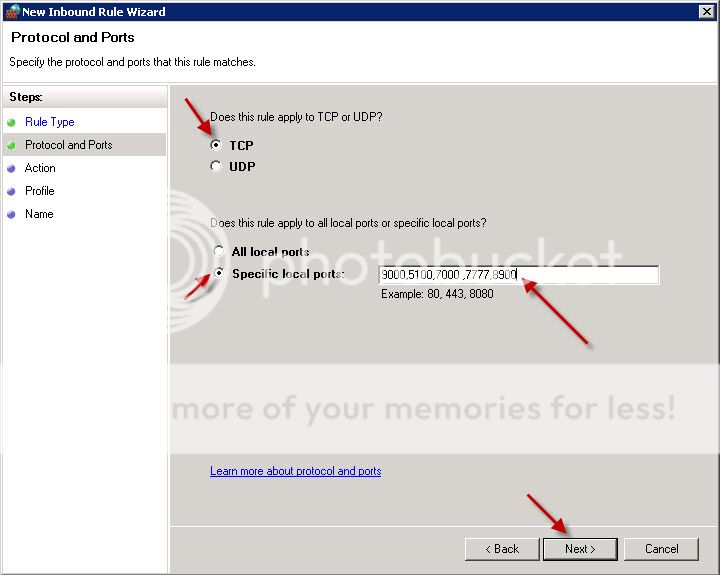
Task: Click the blue bullet beside Action
Action: click(x=12, y=168)
